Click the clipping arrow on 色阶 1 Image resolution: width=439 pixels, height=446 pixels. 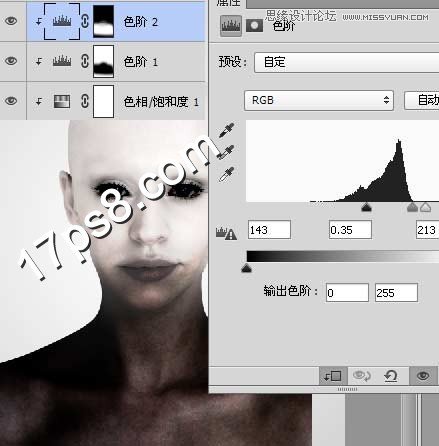39,61
